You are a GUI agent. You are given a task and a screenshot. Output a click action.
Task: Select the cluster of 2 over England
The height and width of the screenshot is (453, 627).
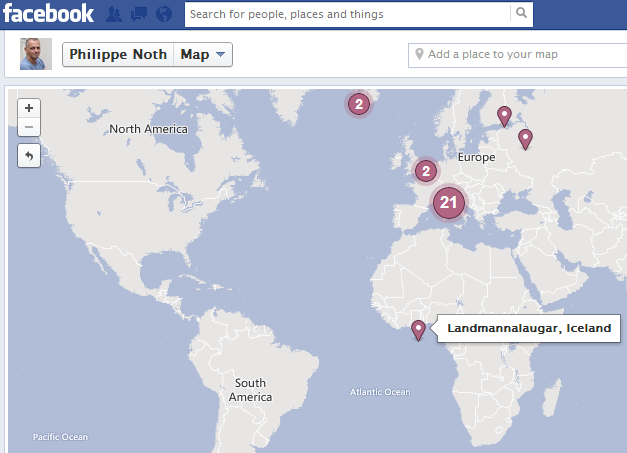coord(426,171)
